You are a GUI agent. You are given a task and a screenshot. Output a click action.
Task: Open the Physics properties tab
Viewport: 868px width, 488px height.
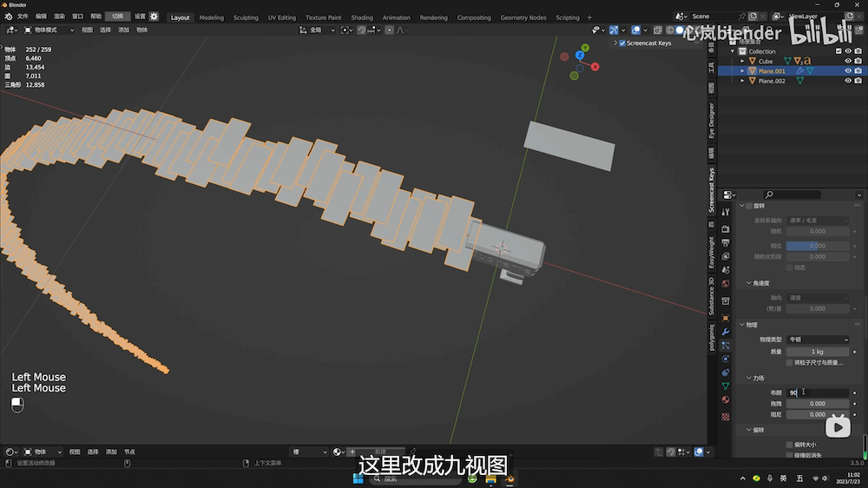725,359
